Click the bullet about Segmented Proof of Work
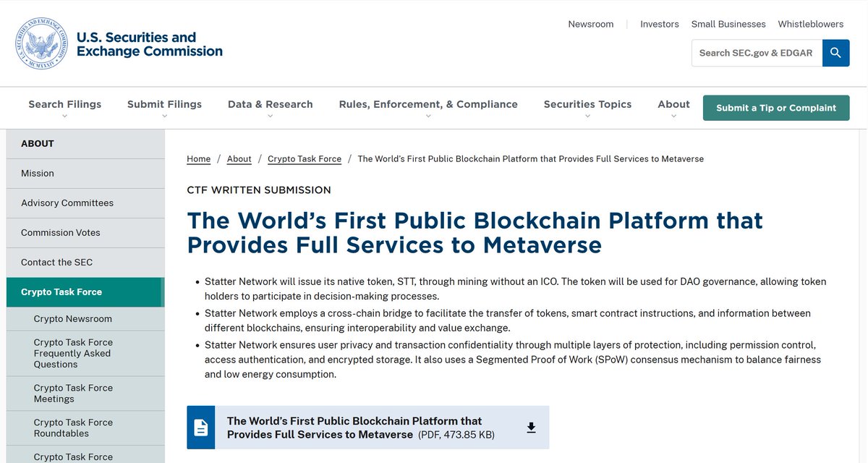Viewport: 868px width, 463px height. (x=513, y=360)
